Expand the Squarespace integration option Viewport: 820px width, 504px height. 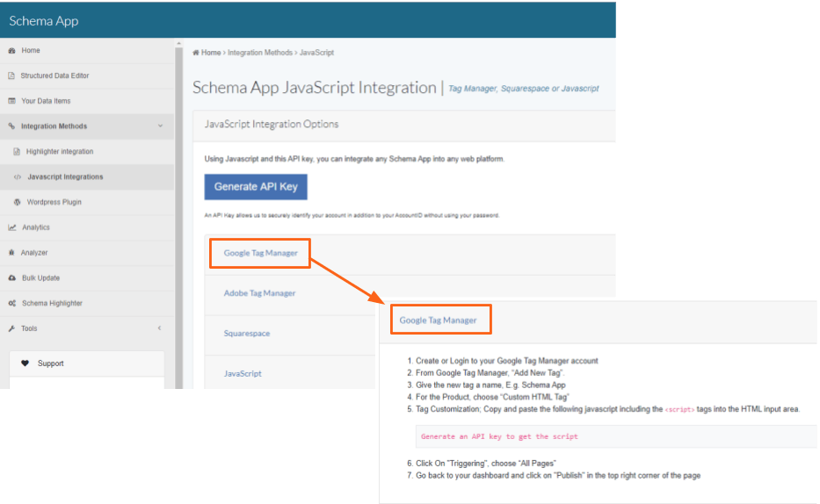247,334
